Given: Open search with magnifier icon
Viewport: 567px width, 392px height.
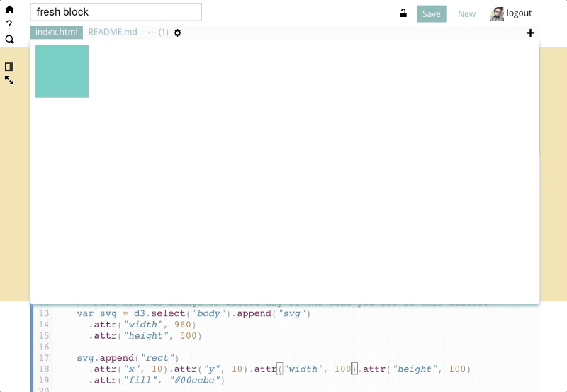Looking at the screenshot, I should tap(10, 40).
